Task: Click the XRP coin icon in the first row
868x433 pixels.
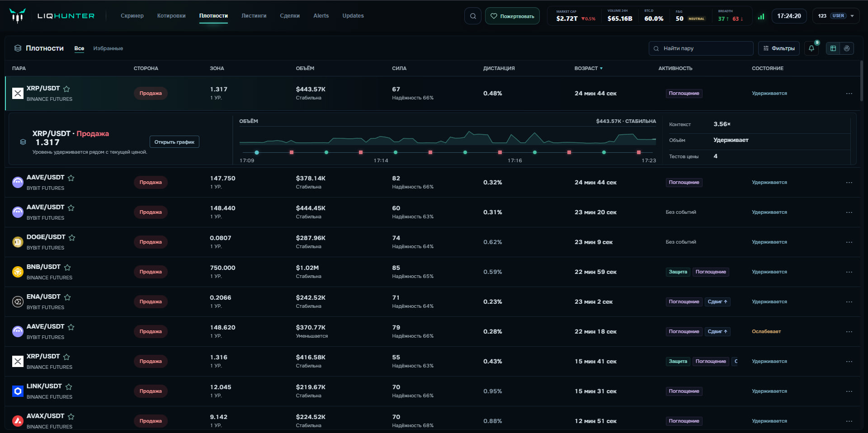Action: click(x=18, y=94)
